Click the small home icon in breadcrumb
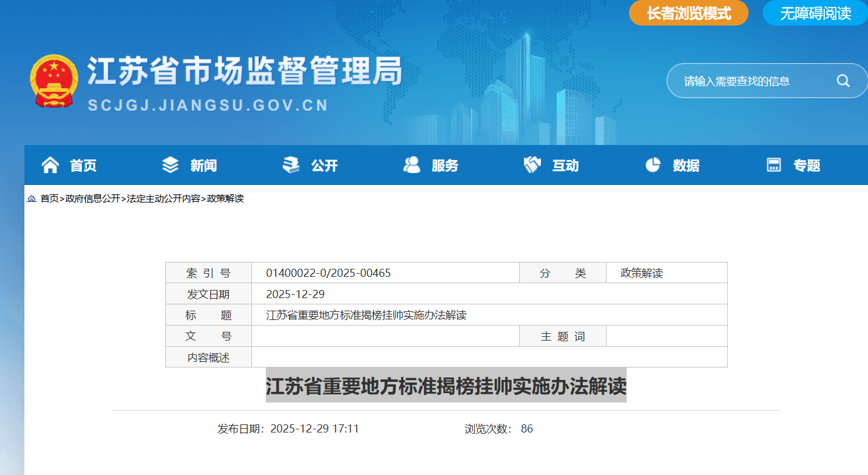The image size is (868, 475). click(31, 199)
